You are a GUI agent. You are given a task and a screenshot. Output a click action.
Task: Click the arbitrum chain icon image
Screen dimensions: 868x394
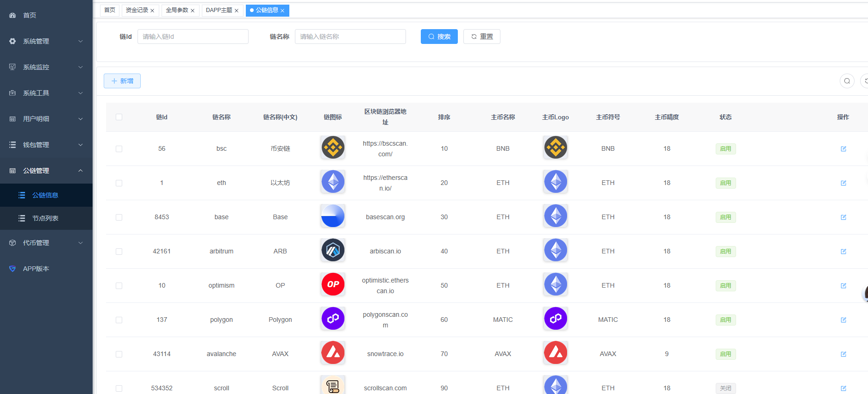[333, 250]
